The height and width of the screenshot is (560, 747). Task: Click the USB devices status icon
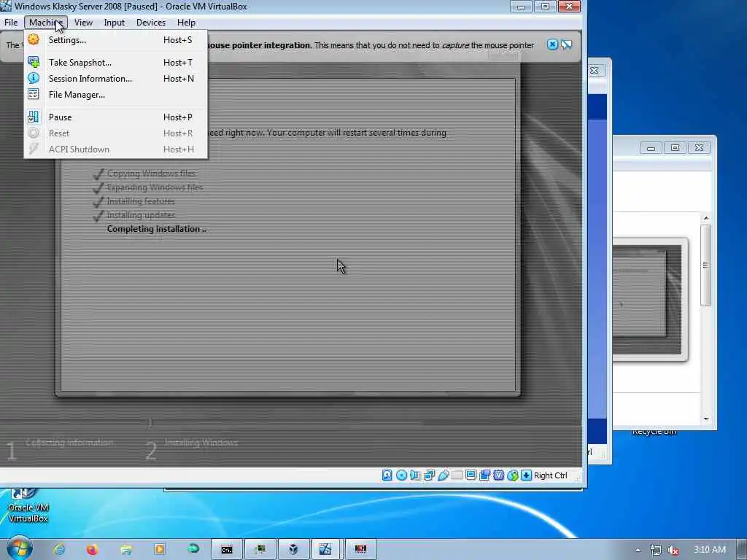point(443,475)
